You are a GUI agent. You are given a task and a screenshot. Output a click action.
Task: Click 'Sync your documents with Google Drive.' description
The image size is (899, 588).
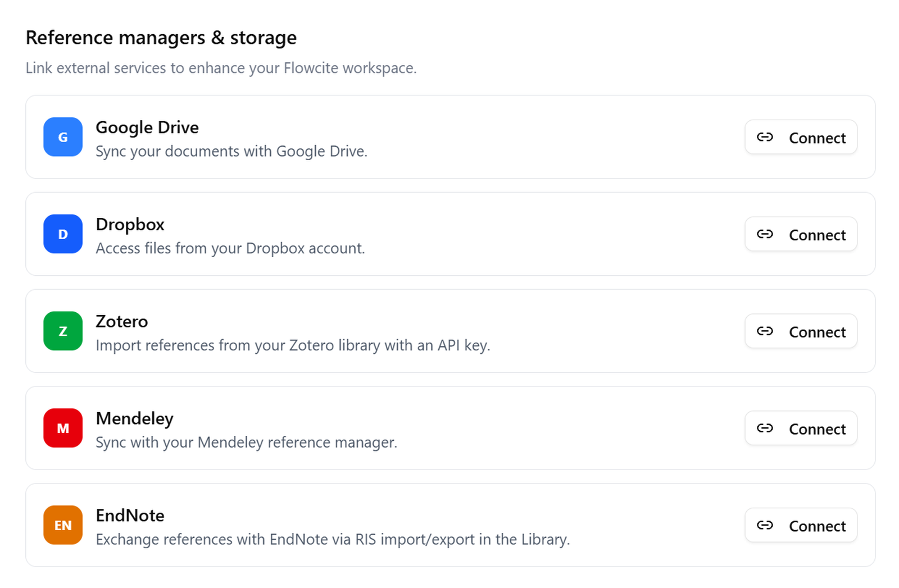tap(231, 152)
